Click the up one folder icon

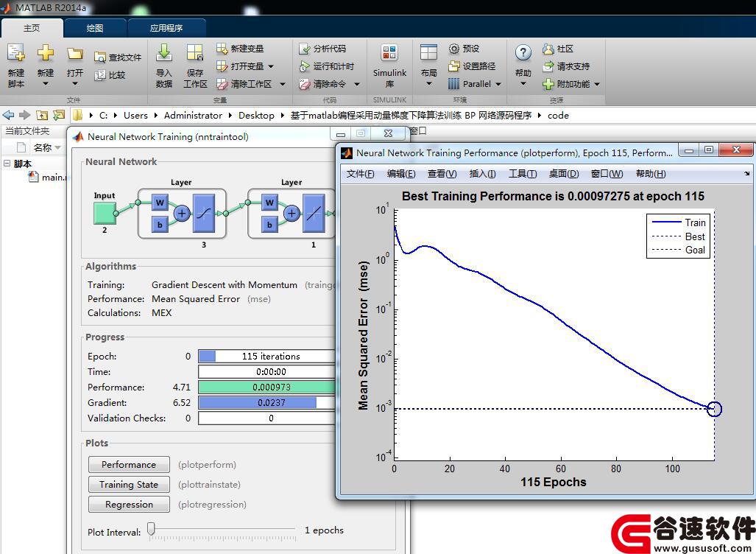pos(43,115)
